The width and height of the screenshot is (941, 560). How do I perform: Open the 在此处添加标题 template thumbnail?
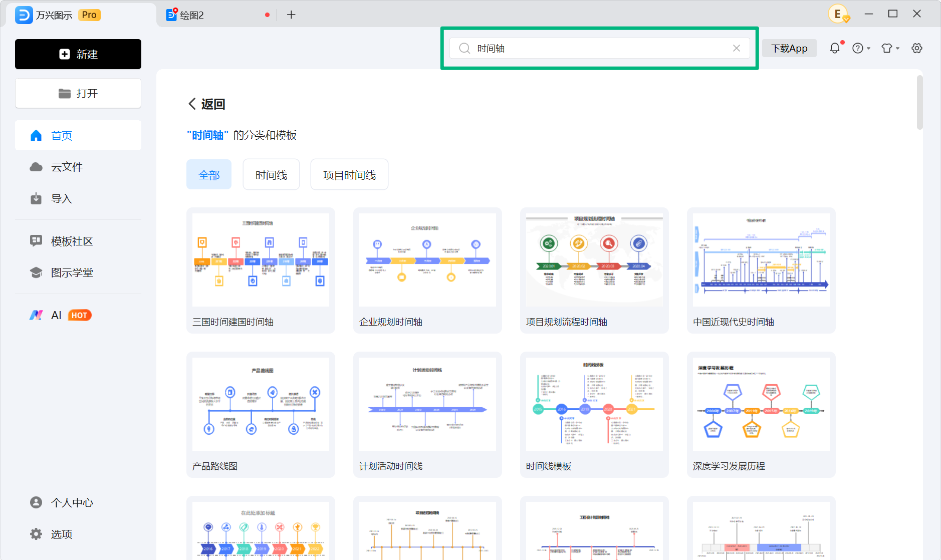tap(261, 530)
